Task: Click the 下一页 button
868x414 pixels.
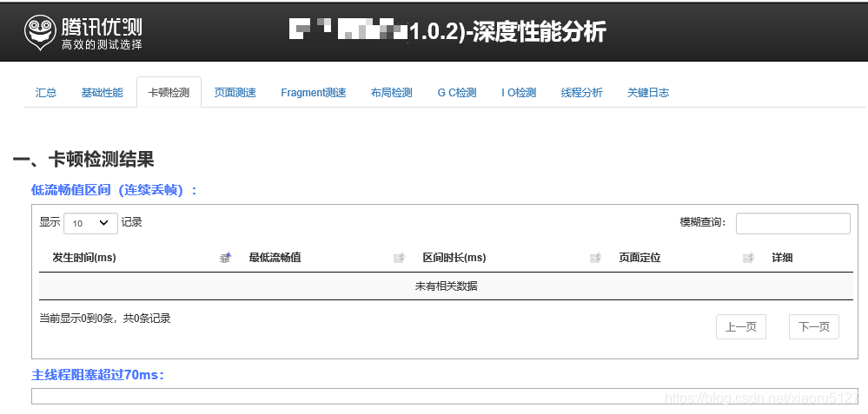Action: click(x=814, y=326)
